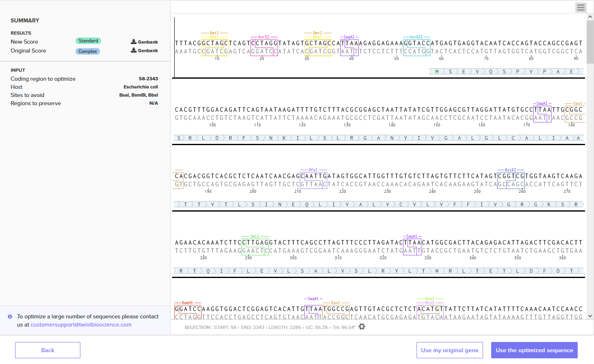Click Use the optimized sequence button
The width and height of the screenshot is (594, 364).
pyautogui.click(x=534, y=350)
